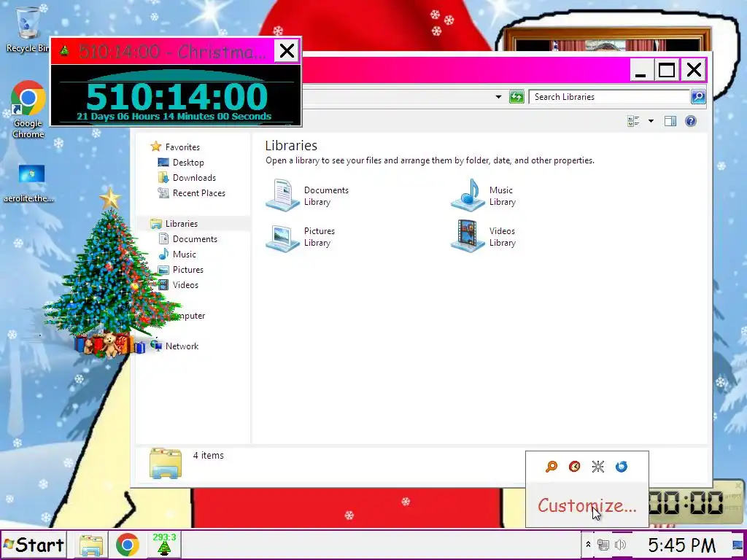This screenshot has width=747, height=560.
Task: Click the library folder icon in the details pane
Action: click(x=166, y=463)
